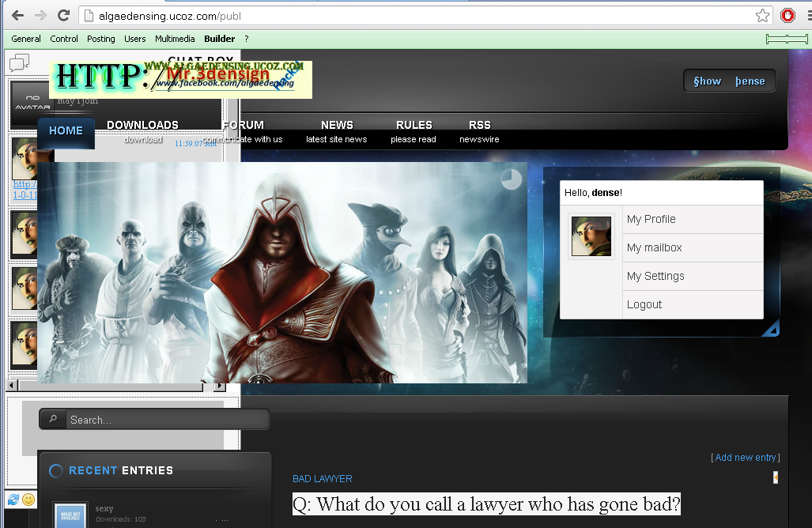812x528 pixels.
Task: Open the BAD LAWYER entry link
Action: coord(322,479)
